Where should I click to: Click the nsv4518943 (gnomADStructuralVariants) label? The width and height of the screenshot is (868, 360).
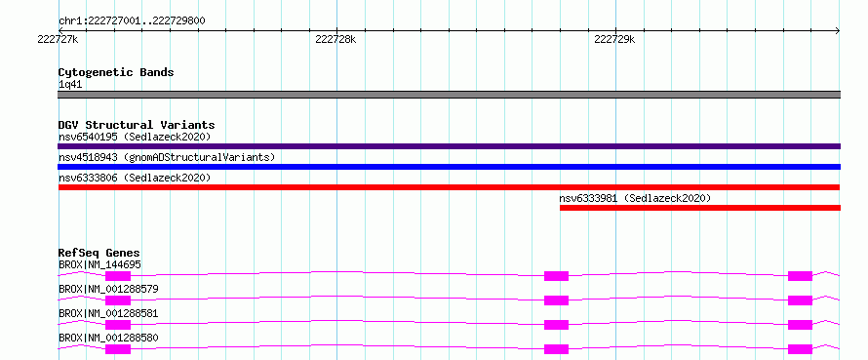click(167, 157)
